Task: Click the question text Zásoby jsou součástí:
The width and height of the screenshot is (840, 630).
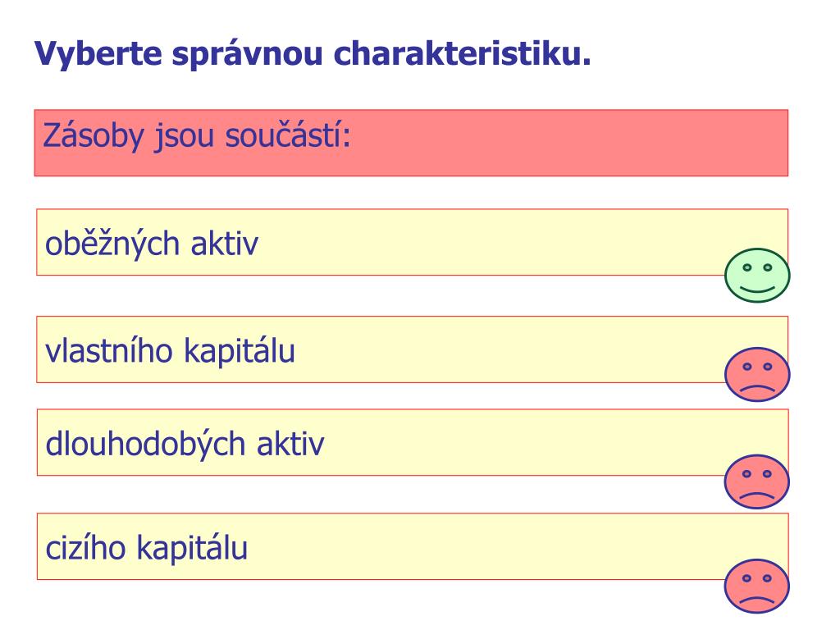Action: coord(197,135)
